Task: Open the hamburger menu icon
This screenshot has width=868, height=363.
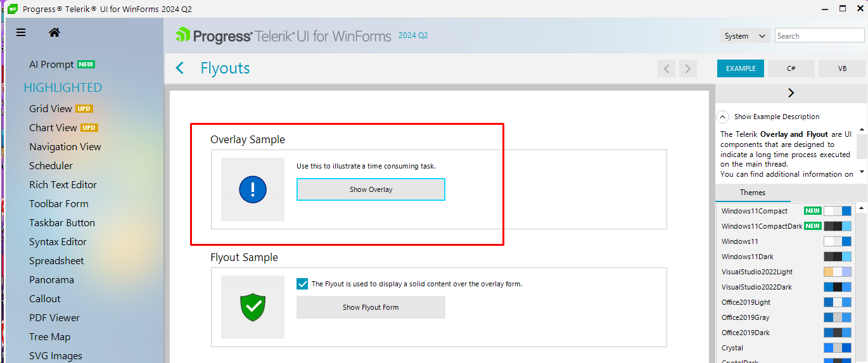Action: coord(21,32)
